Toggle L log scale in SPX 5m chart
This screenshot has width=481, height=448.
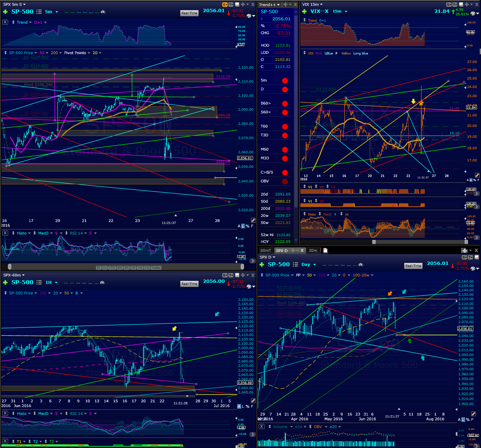click(x=243, y=226)
